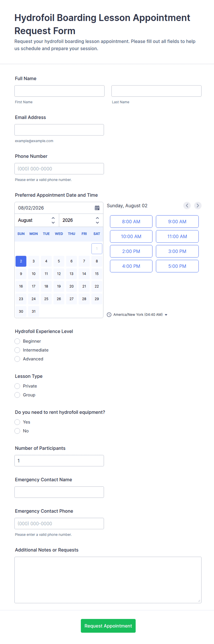Select the Advanced experience level
The width and height of the screenshot is (214, 644).
pyautogui.click(x=17, y=359)
